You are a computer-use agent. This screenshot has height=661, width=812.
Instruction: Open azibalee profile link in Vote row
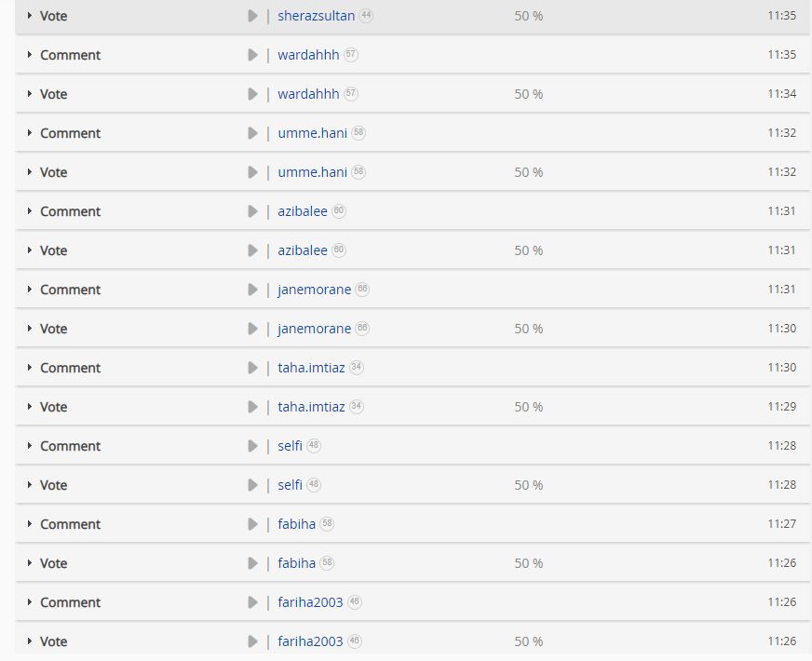tap(303, 250)
